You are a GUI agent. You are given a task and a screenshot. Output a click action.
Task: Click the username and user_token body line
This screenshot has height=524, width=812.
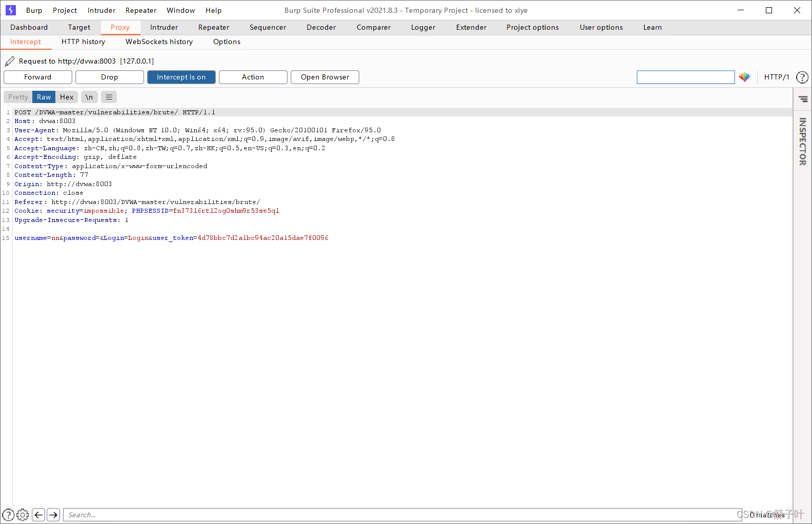(x=172, y=238)
